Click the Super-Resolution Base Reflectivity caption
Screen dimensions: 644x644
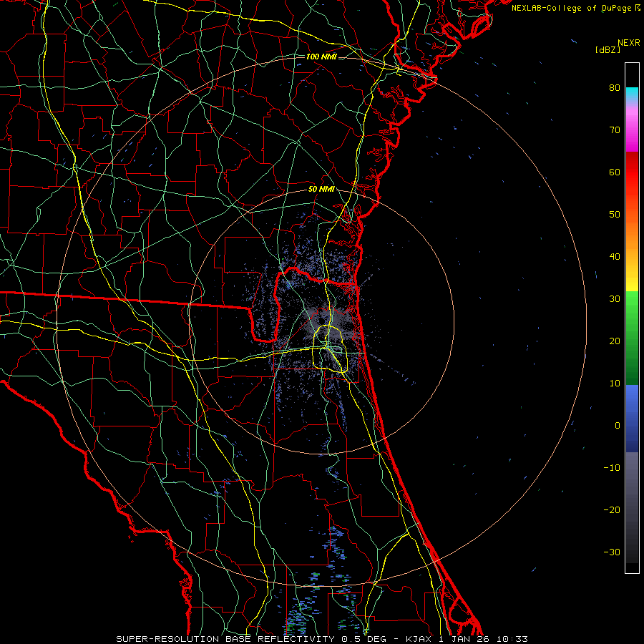[321, 639]
